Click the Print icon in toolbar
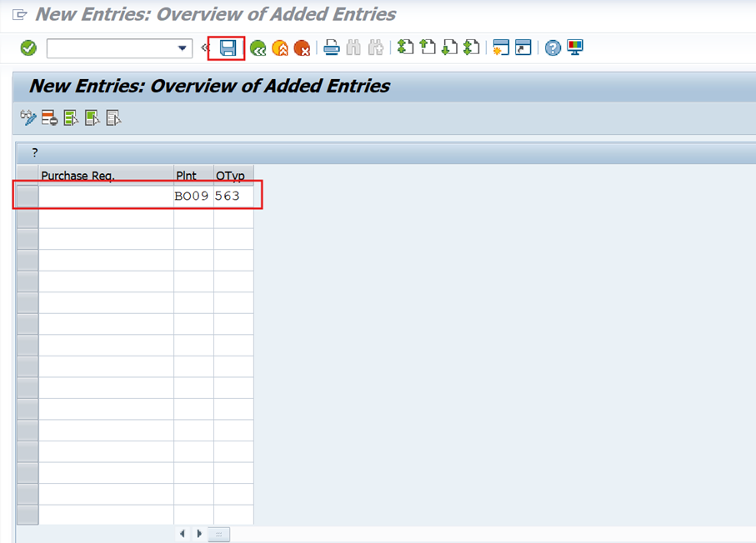Image resolution: width=756 pixels, height=543 pixels. click(332, 47)
